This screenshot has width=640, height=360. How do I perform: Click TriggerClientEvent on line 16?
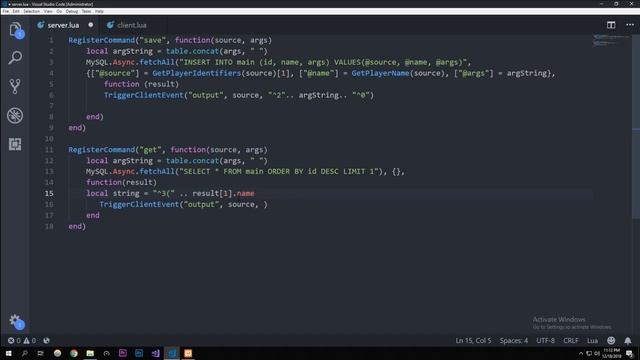pyautogui.click(x=139, y=204)
